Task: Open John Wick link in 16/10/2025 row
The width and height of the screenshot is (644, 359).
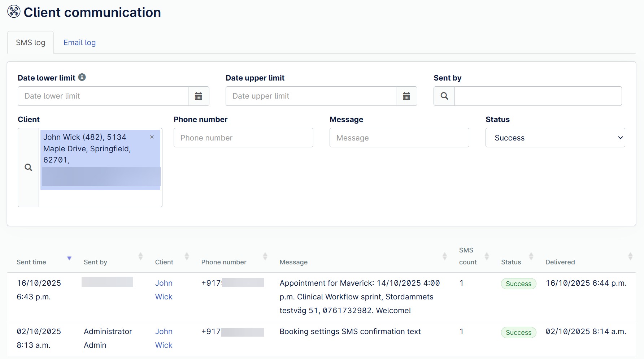Action: point(164,290)
